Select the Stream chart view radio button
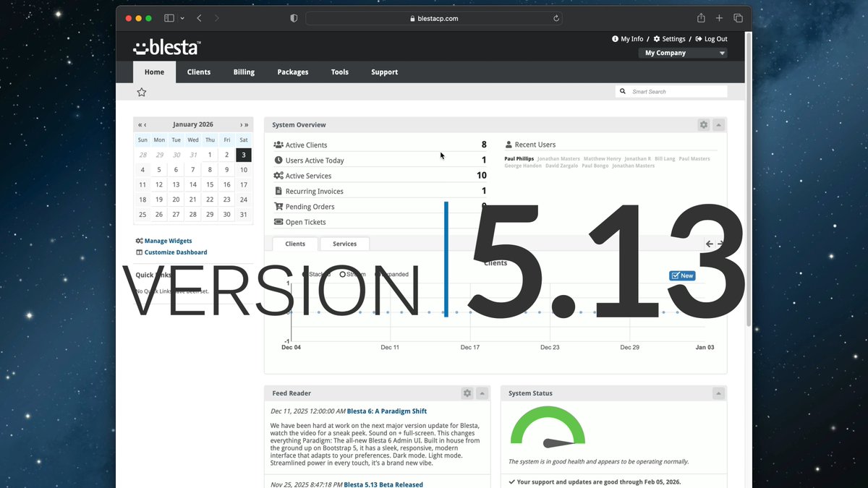868x488 pixels. tap(343, 274)
